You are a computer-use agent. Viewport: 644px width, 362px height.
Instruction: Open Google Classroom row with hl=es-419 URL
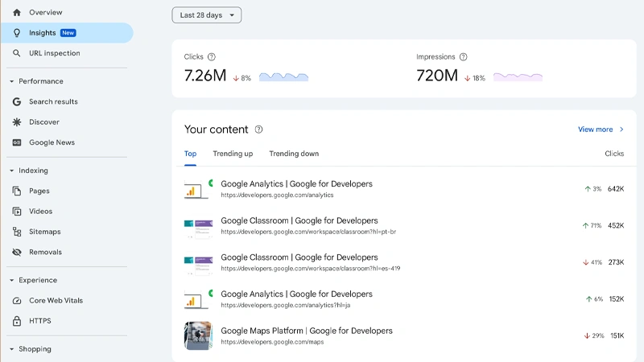click(x=404, y=262)
